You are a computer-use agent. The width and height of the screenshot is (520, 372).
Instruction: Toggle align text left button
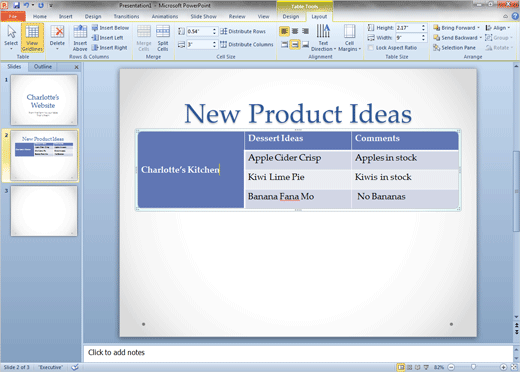(284, 31)
